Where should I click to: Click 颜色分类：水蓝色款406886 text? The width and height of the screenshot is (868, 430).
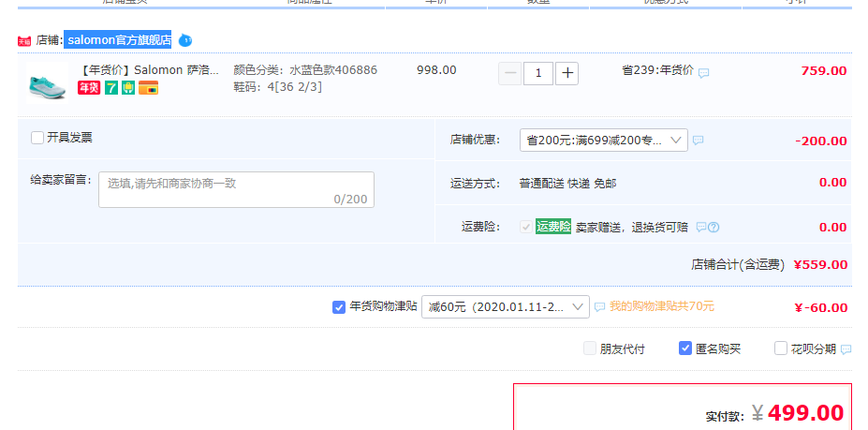(x=305, y=70)
